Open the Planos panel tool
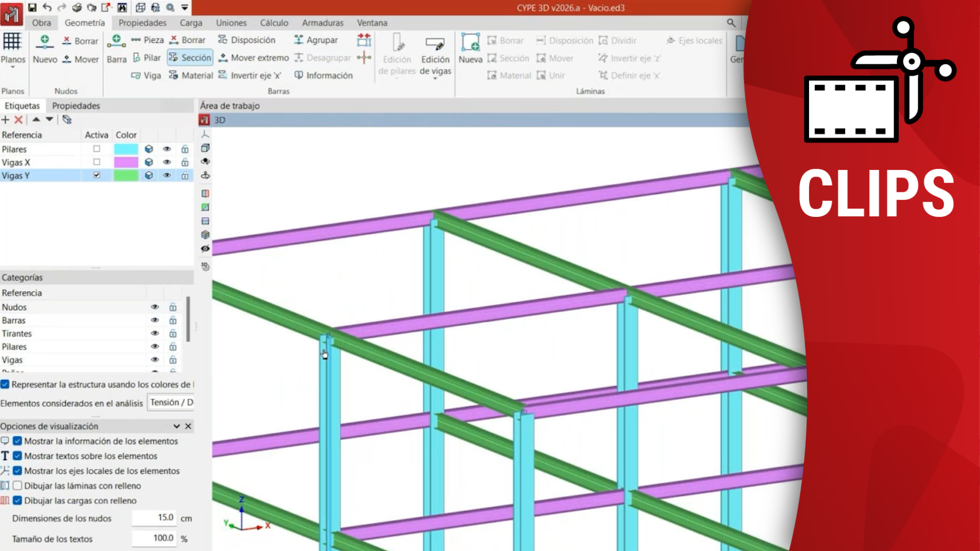980x551 pixels. click(13, 48)
